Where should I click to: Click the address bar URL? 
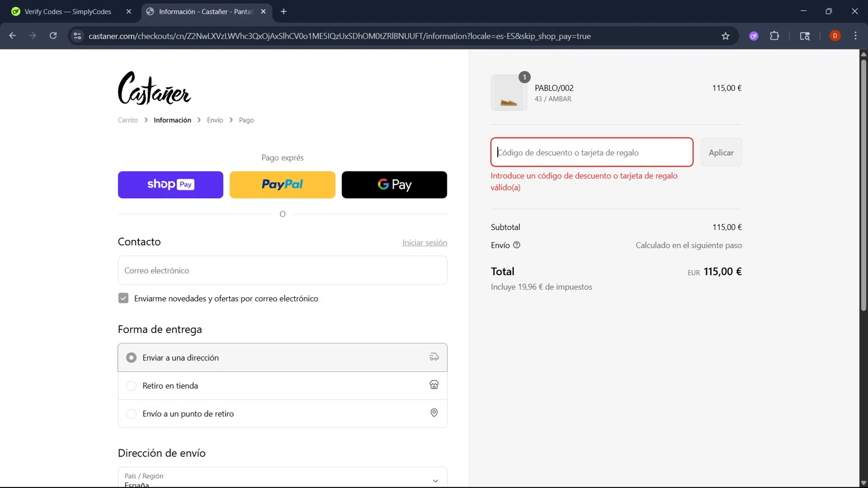pos(340,36)
